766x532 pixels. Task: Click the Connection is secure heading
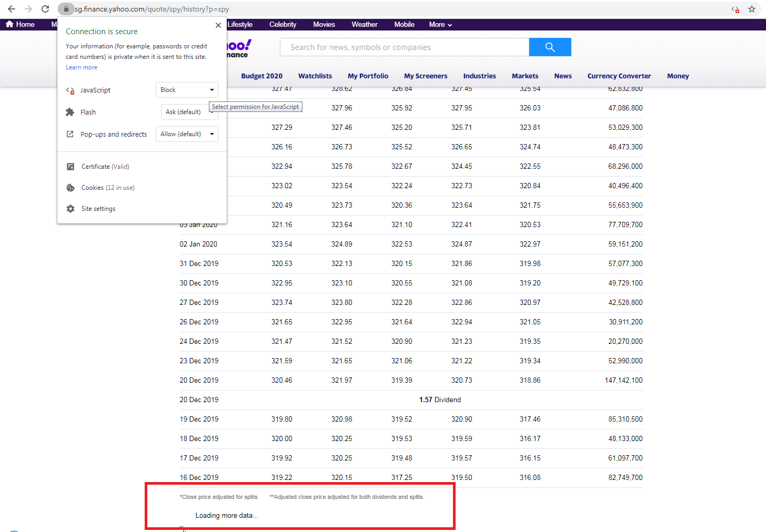tap(102, 32)
